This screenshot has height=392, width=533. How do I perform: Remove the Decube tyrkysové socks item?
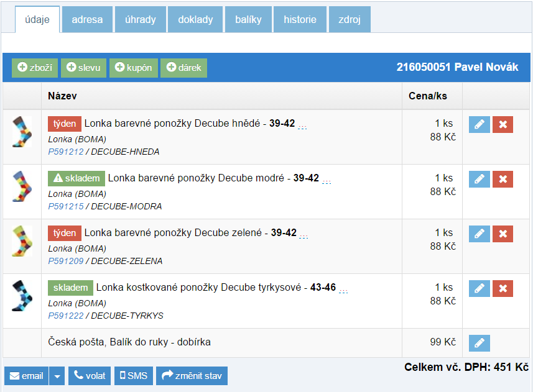[x=503, y=288]
